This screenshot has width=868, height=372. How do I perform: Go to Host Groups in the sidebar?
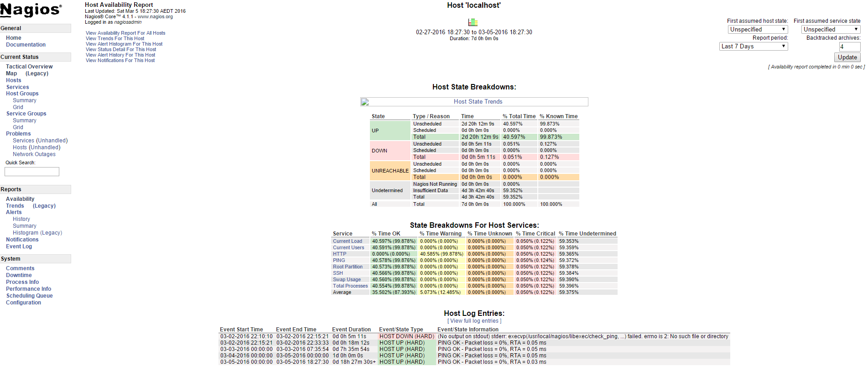(x=22, y=94)
